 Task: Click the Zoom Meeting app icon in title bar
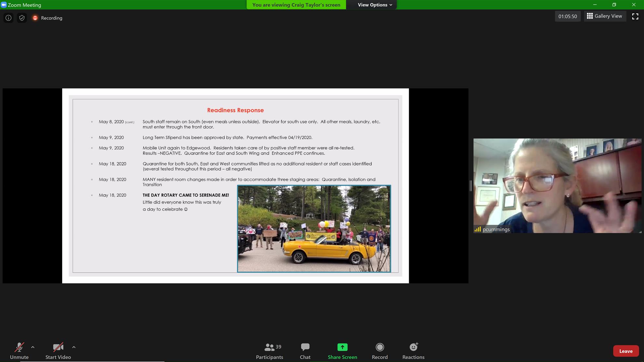point(4,5)
